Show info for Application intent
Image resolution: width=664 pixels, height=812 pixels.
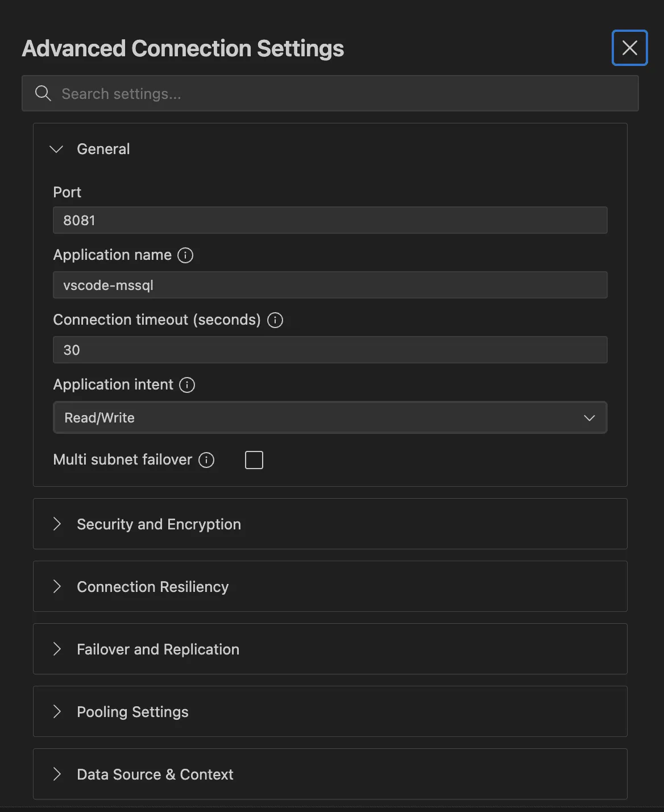point(187,385)
